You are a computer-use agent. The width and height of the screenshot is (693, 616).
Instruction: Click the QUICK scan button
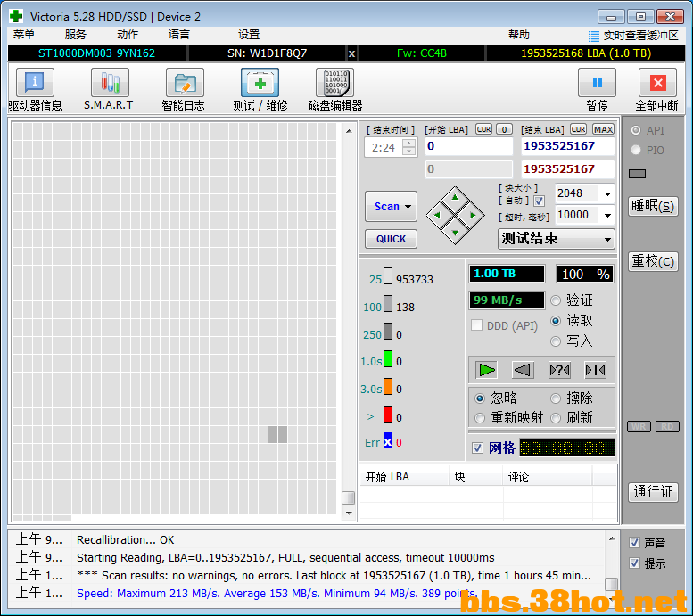click(x=392, y=239)
